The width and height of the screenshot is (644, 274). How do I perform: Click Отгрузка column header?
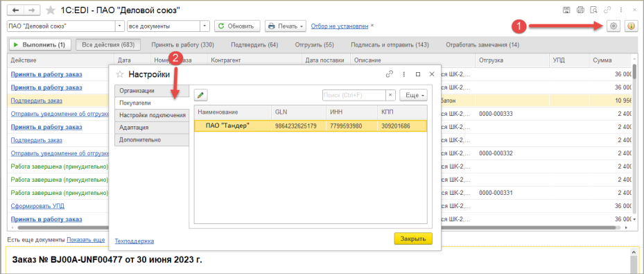[512, 60]
